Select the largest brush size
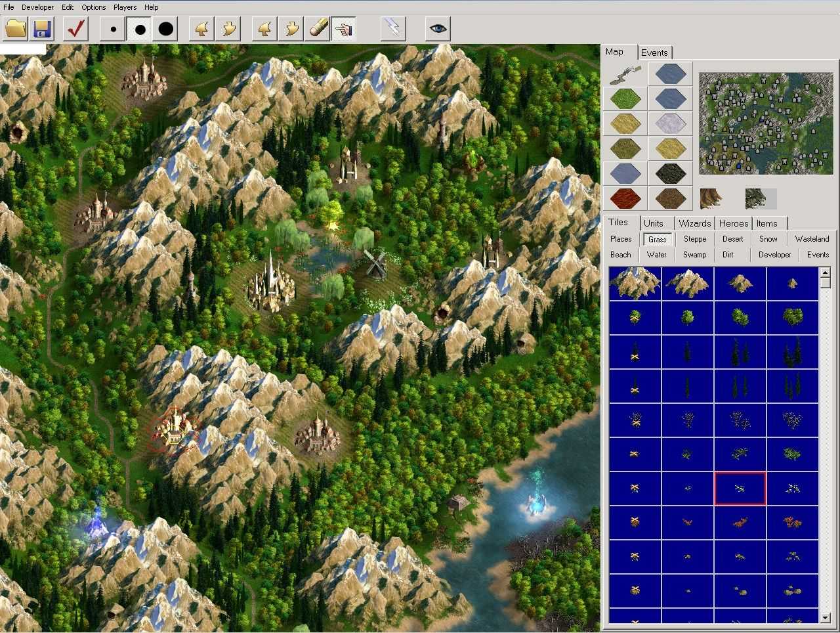 point(165,29)
